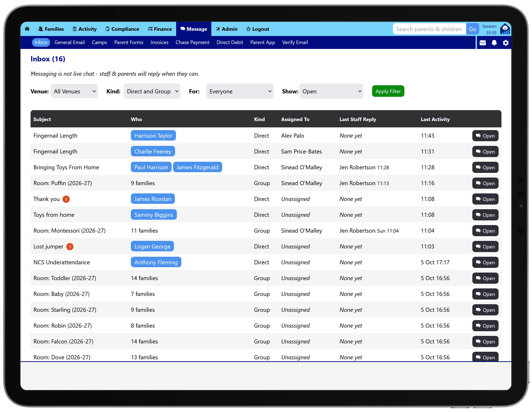The height and width of the screenshot is (412, 532).
Task: Click the Alex Palo assigned cell
Action: (292, 135)
